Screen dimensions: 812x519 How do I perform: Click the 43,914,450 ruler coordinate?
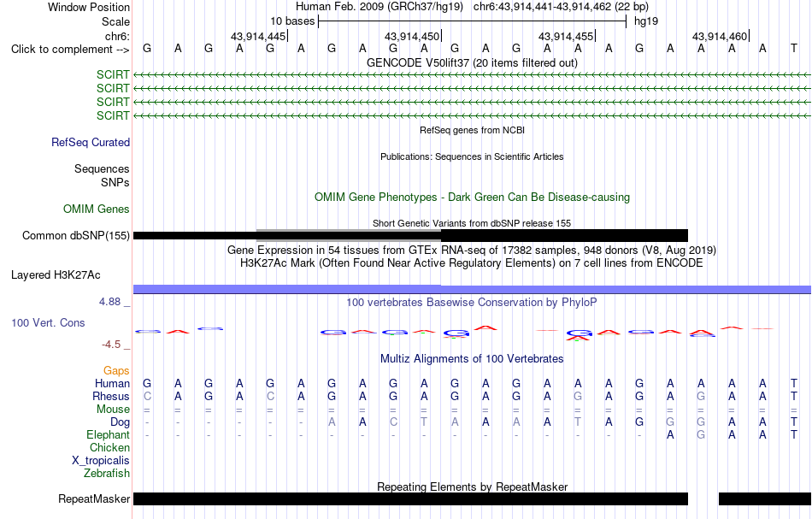[412, 36]
